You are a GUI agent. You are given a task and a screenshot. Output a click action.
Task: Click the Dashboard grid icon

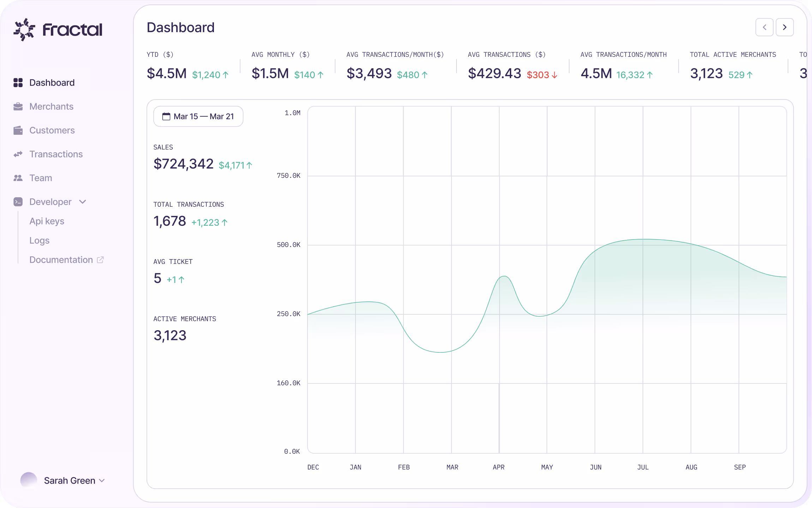coord(18,83)
